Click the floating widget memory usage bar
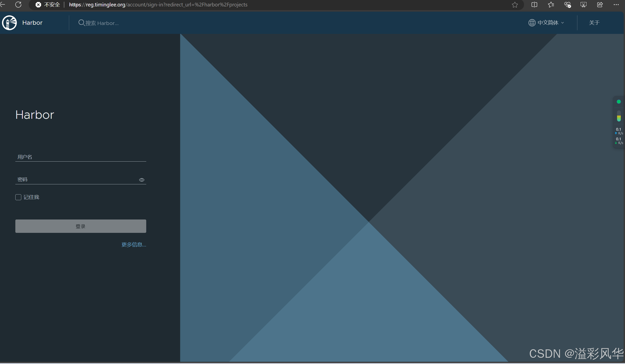 coord(619,116)
